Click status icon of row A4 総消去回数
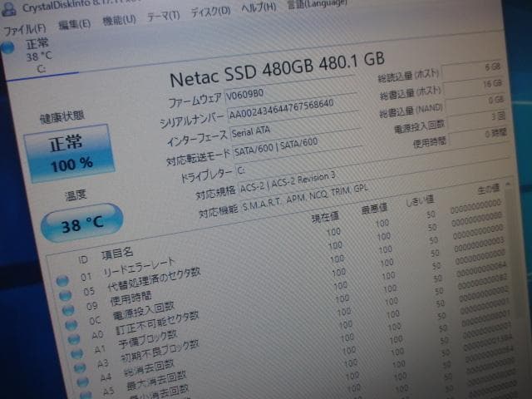This screenshot has height=399, width=532. tap(82, 382)
